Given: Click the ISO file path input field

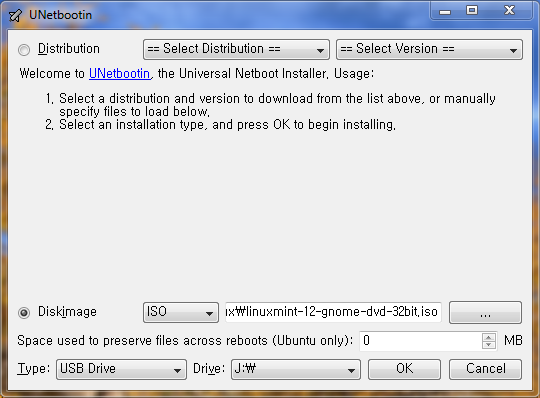Looking at the screenshot, I should [x=333, y=312].
